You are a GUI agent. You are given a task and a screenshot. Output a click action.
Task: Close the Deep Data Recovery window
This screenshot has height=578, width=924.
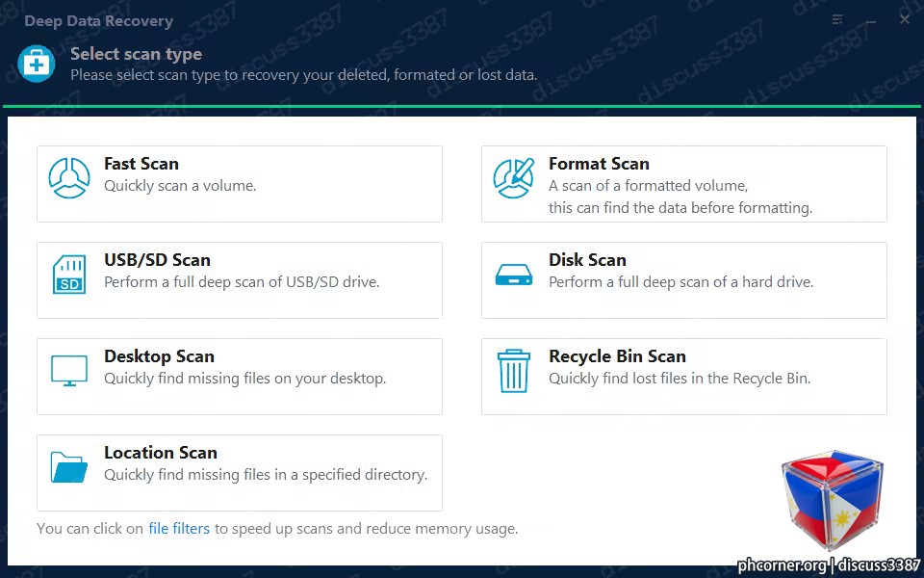click(905, 19)
